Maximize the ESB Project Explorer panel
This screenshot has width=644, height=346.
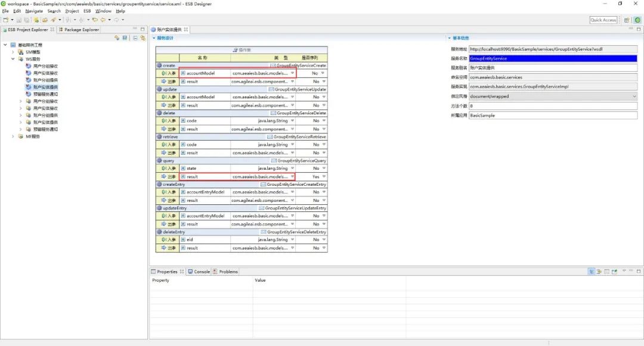[143, 29]
